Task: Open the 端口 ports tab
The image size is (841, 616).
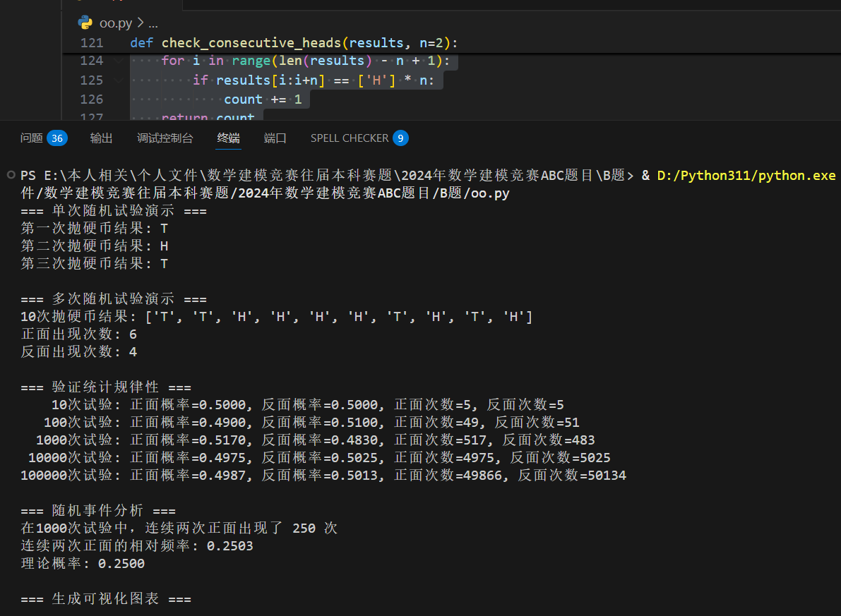Action: pos(275,138)
